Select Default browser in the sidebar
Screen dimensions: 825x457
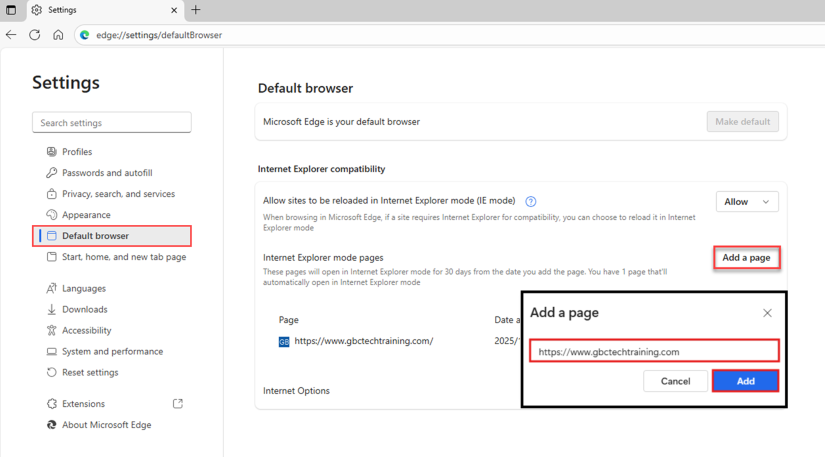point(112,236)
